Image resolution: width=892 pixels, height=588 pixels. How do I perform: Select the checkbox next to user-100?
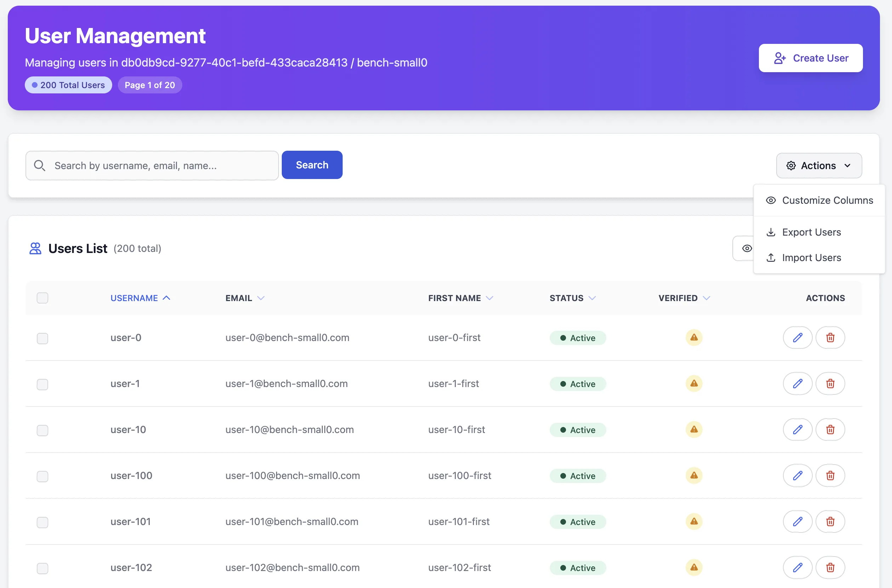[42, 476]
